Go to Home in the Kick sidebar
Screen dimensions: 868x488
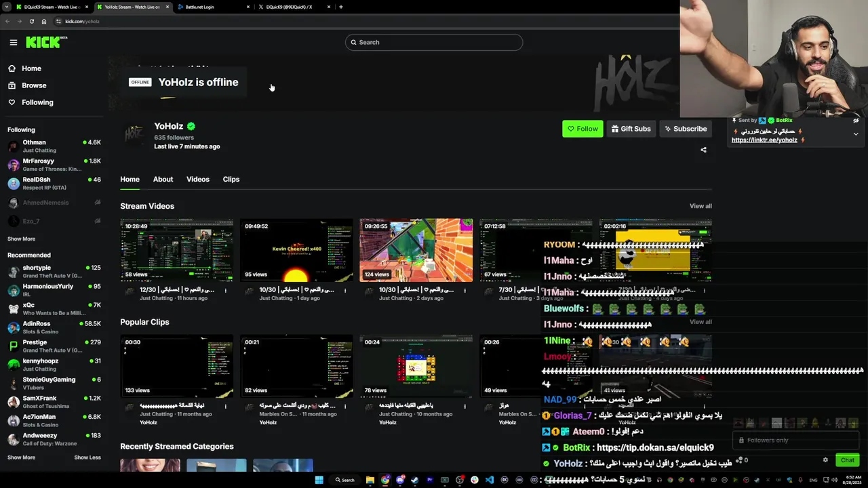(24, 68)
